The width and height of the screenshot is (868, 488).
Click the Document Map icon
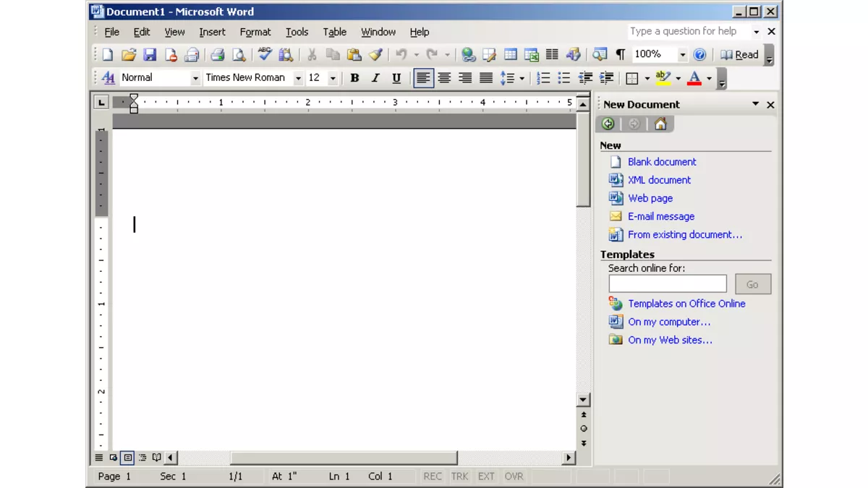[600, 54]
